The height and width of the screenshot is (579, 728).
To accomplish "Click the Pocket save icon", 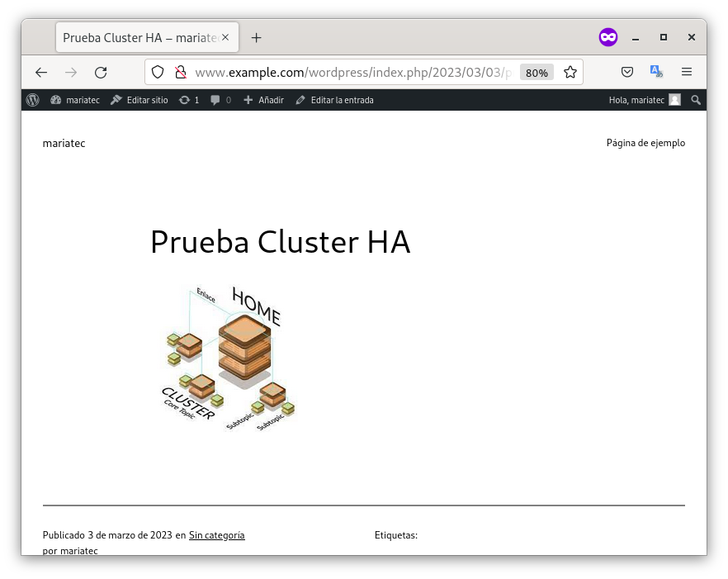I will click(627, 73).
